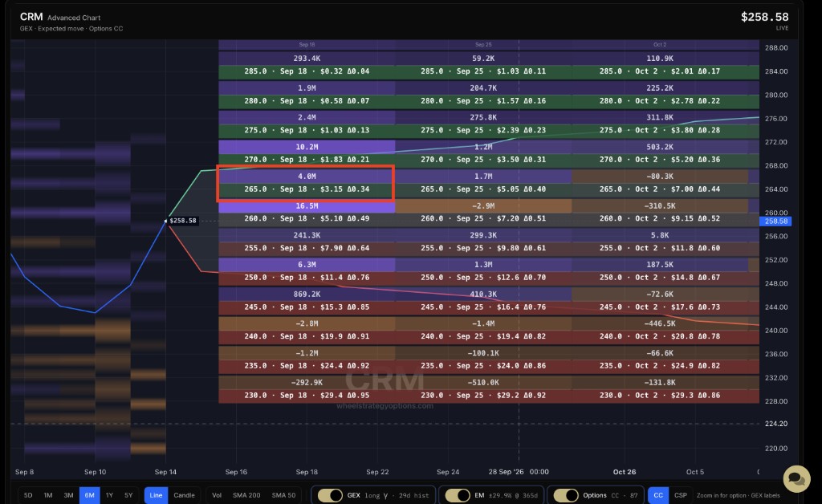This screenshot has height=504, width=822.
Task: Click the -446.5K GEX bar for Oct 2
Action: (x=660, y=323)
